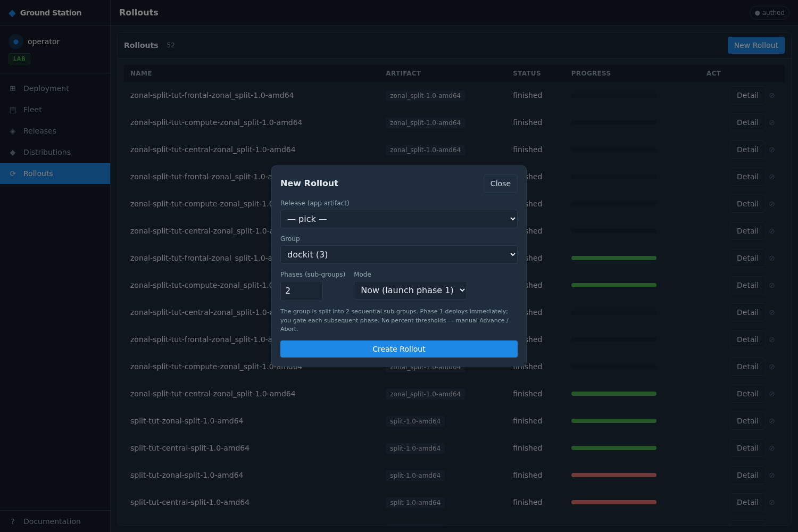
Task: Cancel icon for split-tut-central-split row with red progress
Action: coord(772,502)
